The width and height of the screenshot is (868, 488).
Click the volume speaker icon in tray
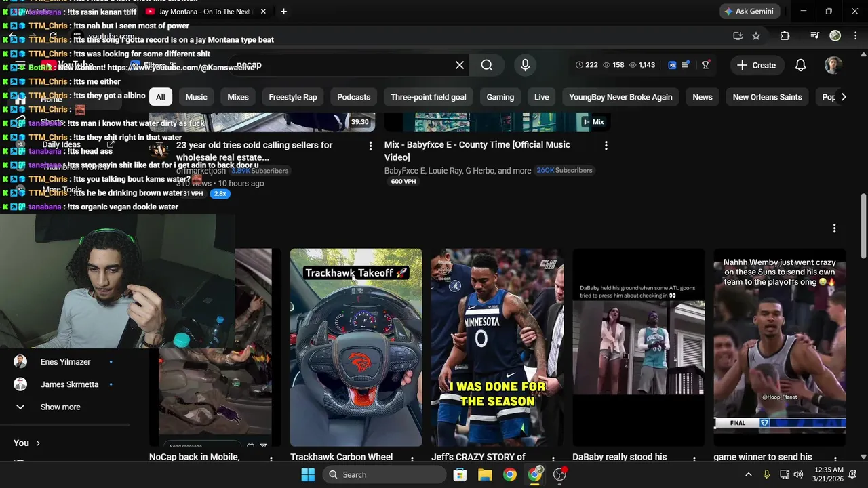[x=798, y=474]
